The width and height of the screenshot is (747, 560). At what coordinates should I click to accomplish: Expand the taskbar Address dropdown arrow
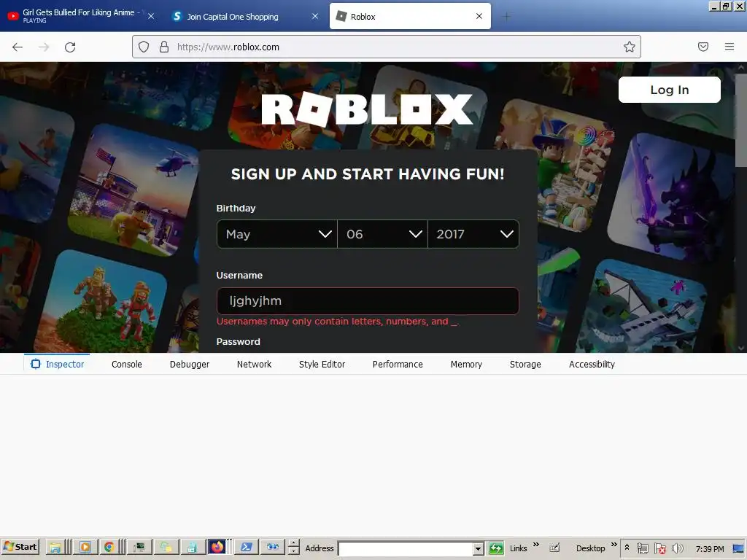[479, 548]
